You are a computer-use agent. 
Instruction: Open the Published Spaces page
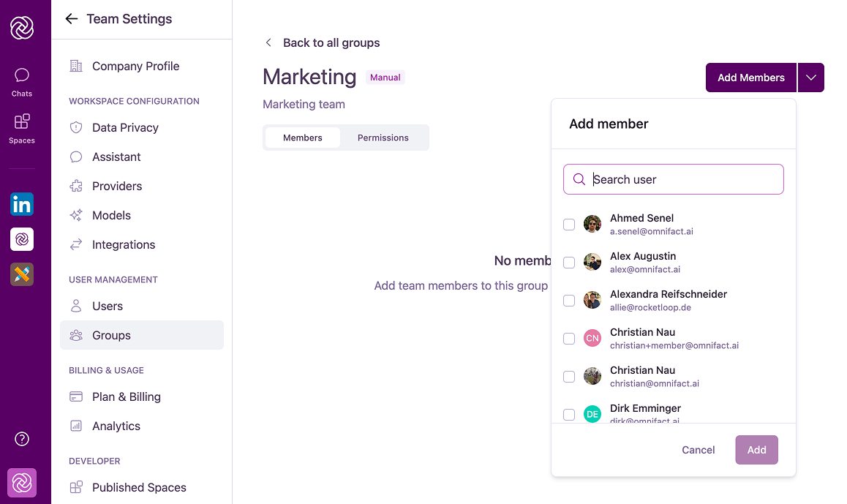tap(141, 487)
